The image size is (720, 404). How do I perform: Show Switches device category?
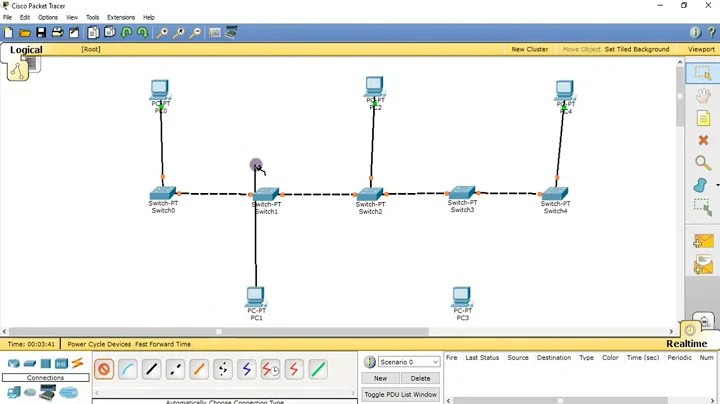pos(30,364)
